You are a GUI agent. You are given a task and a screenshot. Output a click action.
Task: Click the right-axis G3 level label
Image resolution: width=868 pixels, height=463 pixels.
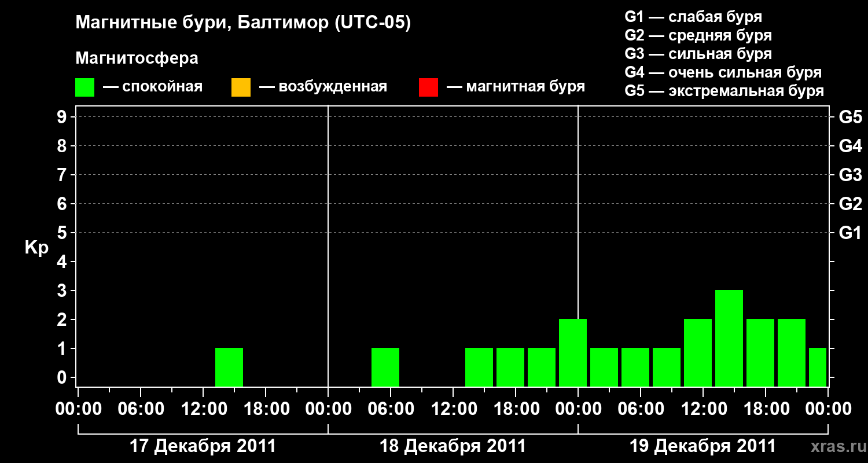click(851, 175)
